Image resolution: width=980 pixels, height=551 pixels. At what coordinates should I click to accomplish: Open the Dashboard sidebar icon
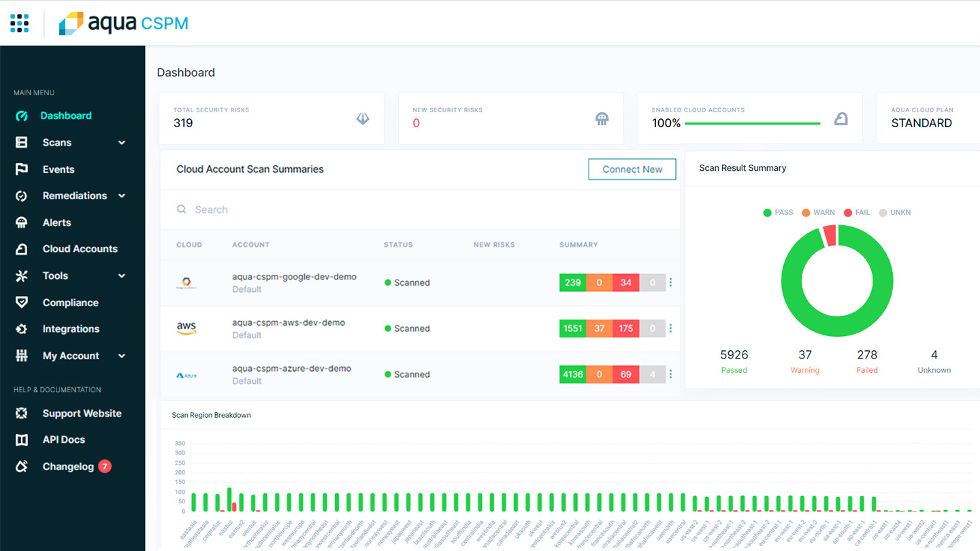pos(22,116)
